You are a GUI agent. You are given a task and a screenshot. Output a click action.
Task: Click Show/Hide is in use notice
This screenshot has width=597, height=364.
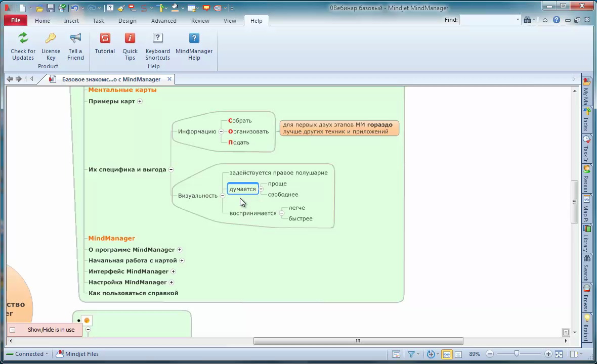(45, 330)
